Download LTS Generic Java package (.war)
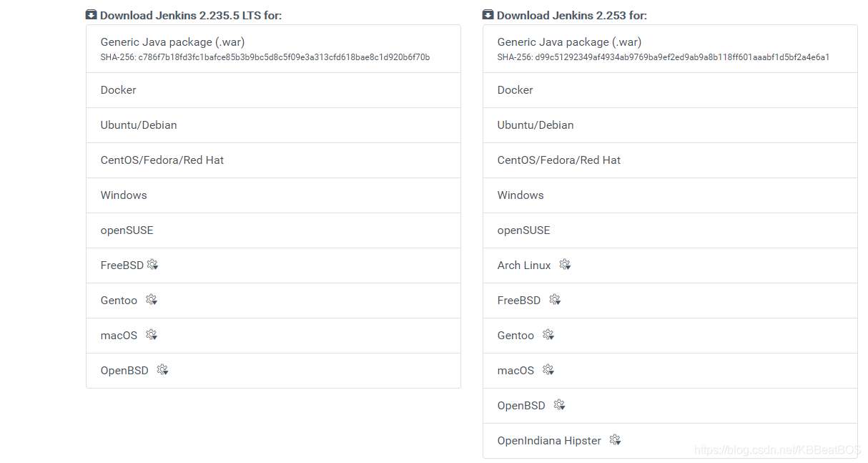The width and height of the screenshot is (868, 463). pyautogui.click(x=273, y=49)
